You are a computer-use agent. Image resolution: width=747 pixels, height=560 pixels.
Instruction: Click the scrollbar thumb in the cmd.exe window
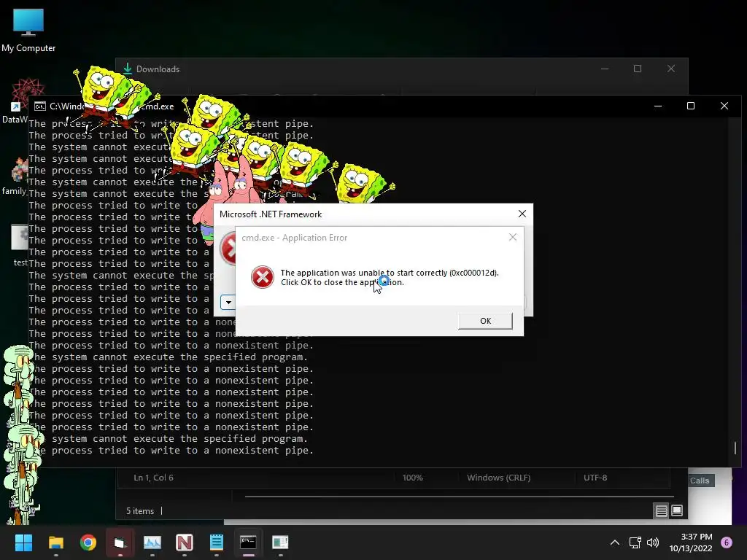[x=735, y=448]
